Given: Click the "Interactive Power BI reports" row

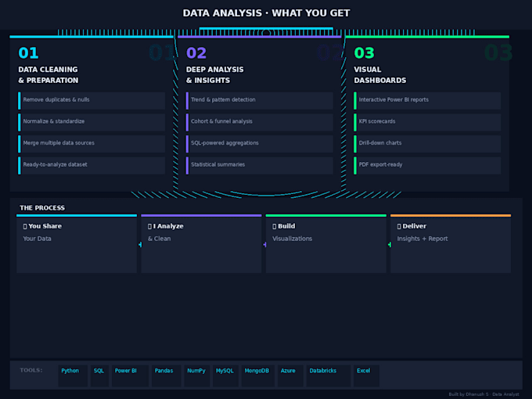Looking at the screenshot, I should coord(427,100).
